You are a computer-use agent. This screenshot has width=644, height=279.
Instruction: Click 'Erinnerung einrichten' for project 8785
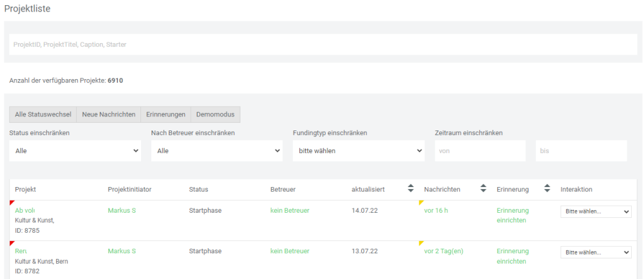513,215
